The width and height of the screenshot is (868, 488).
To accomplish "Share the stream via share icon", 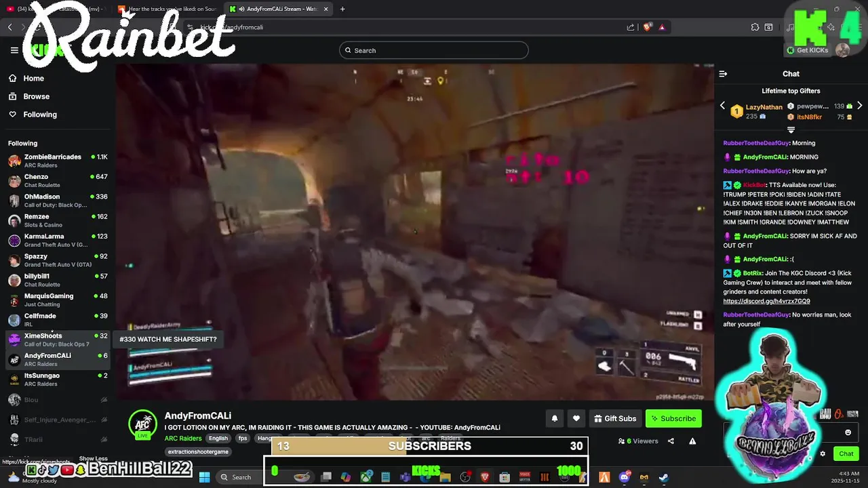I will tap(671, 441).
